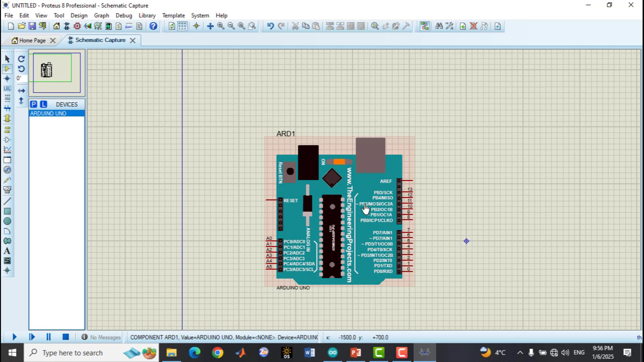Expand hidden system tray icons
Screen dimensions: 644x362
(520, 353)
